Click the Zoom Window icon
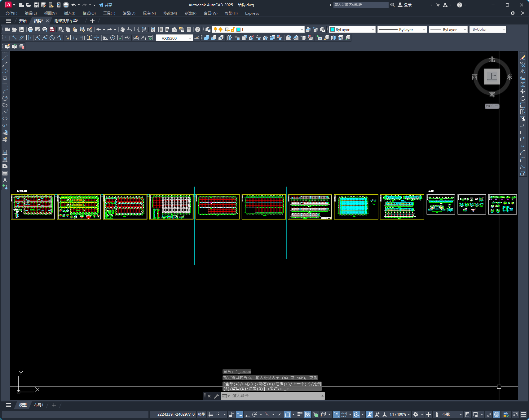Image resolution: width=529 pixels, height=420 pixels. click(x=137, y=29)
